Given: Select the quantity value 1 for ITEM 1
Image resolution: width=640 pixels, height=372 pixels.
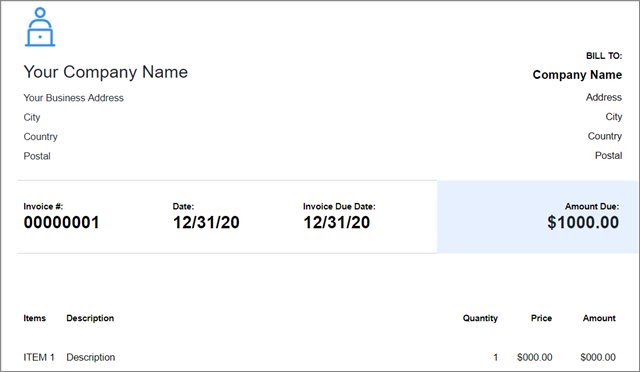Looking at the screenshot, I should (496, 357).
